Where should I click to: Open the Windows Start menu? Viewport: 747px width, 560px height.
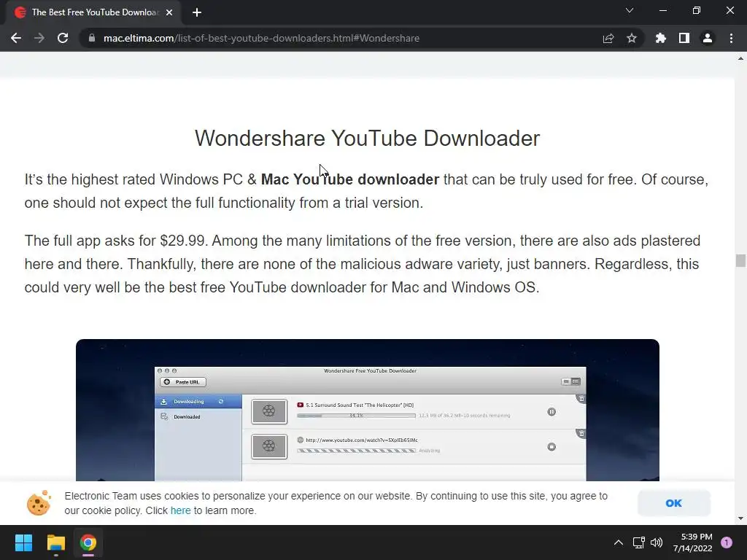click(x=23, y=542)
